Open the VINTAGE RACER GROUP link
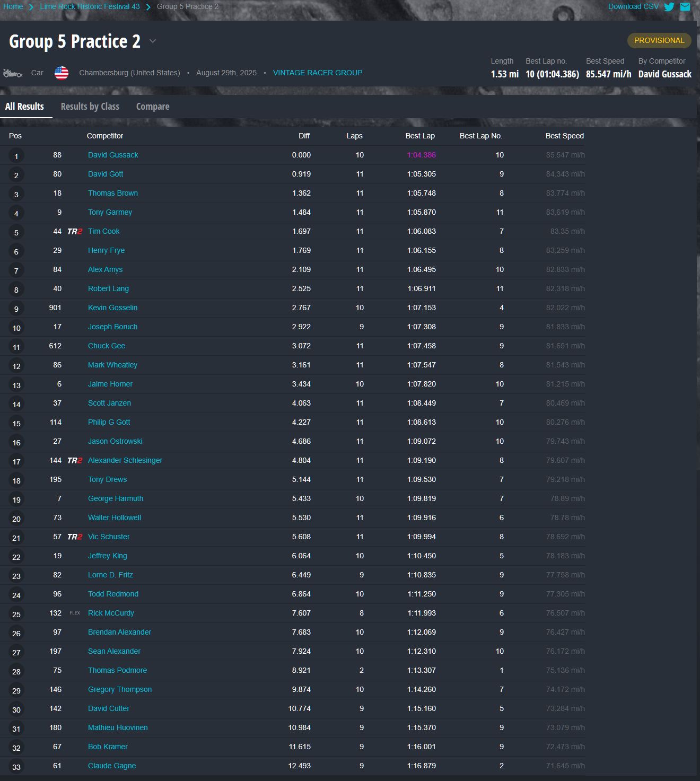Screen dimensions: 700x781 (x=318, y=73)
